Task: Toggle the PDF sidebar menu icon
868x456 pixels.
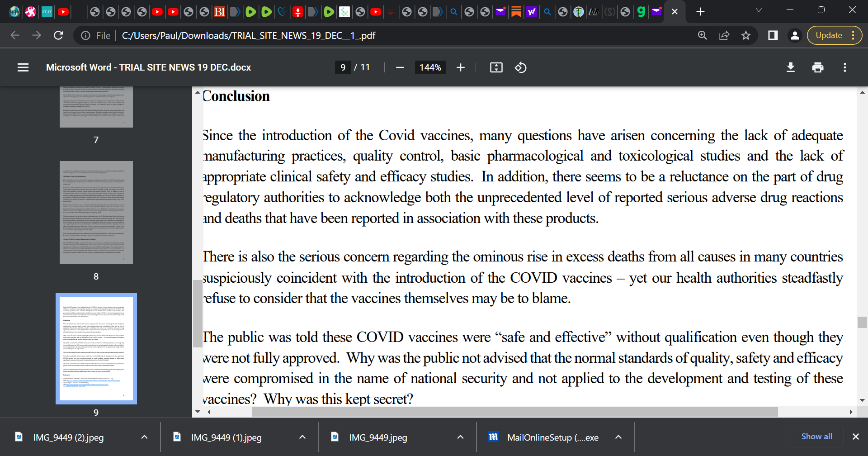Action: [x=23, y=67]
